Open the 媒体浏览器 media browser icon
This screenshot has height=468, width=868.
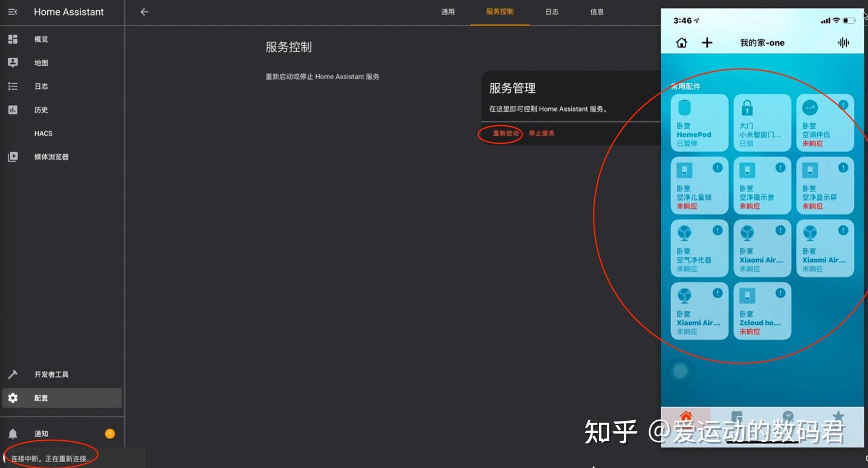click(13, 156)
